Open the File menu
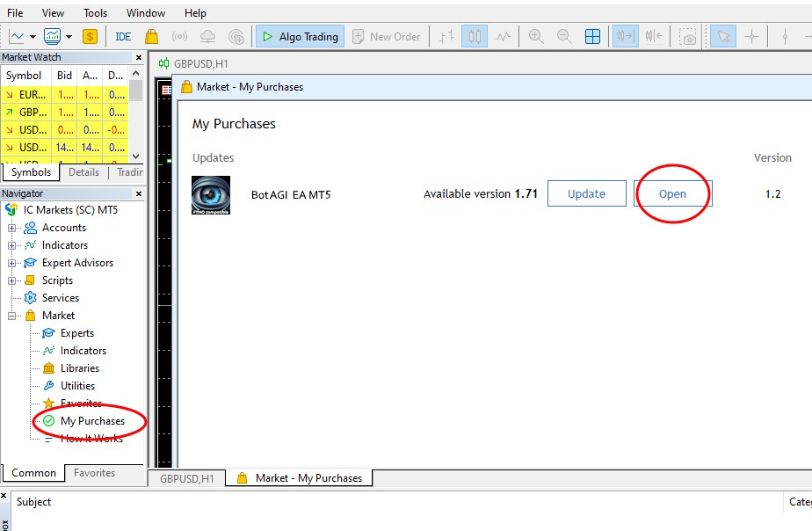 point(15,13)
